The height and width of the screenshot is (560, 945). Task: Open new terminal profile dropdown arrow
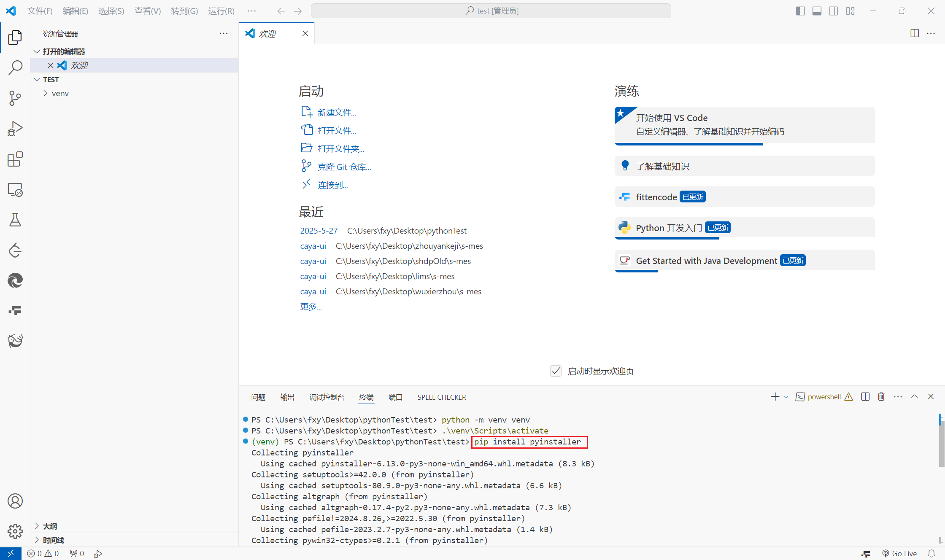(786, 397)
